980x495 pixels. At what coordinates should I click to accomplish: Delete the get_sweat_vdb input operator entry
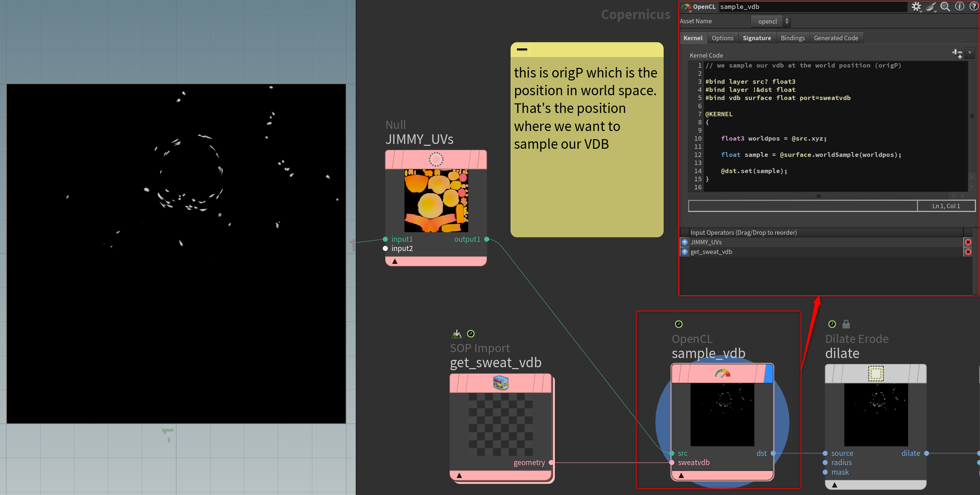pos(968,252)
